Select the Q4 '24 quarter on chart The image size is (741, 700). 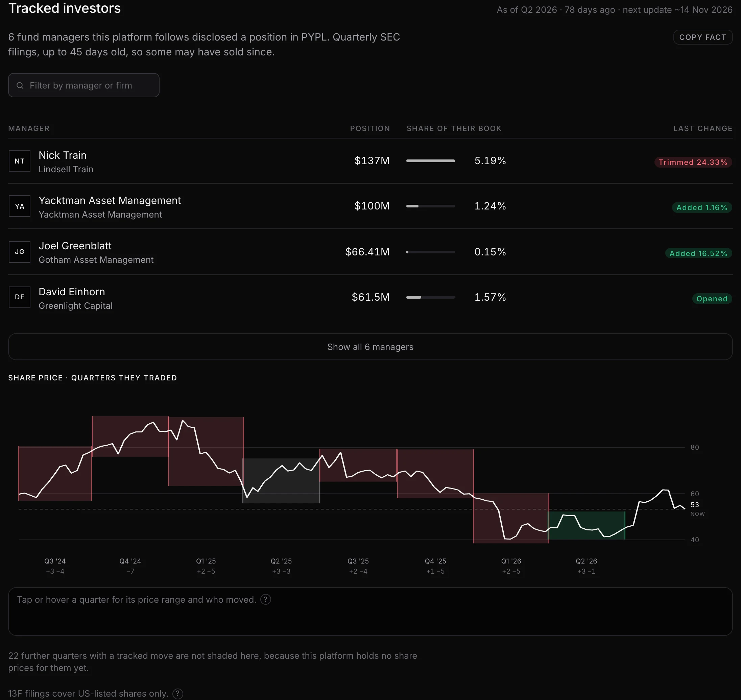pos(130,436)
